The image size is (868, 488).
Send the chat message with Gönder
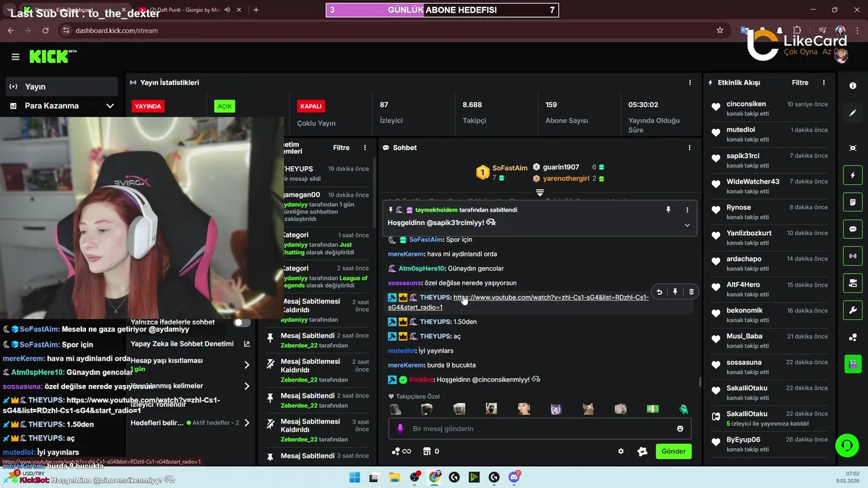(673, 451)
